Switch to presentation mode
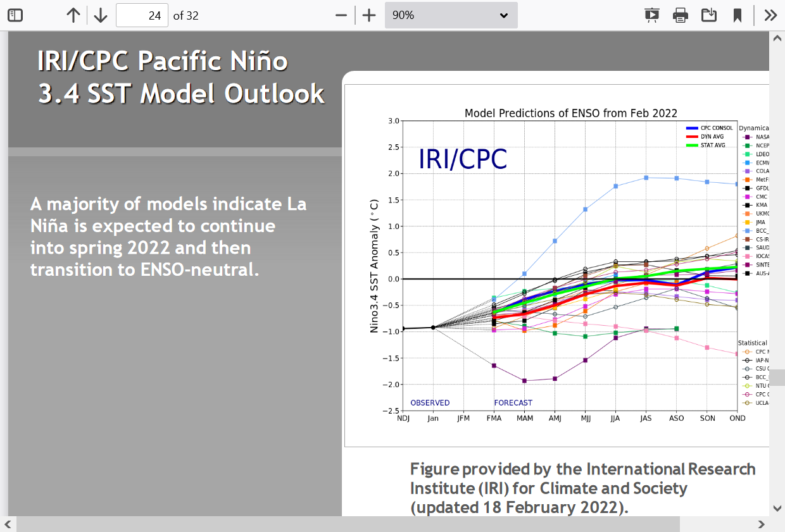 [651, 15]
